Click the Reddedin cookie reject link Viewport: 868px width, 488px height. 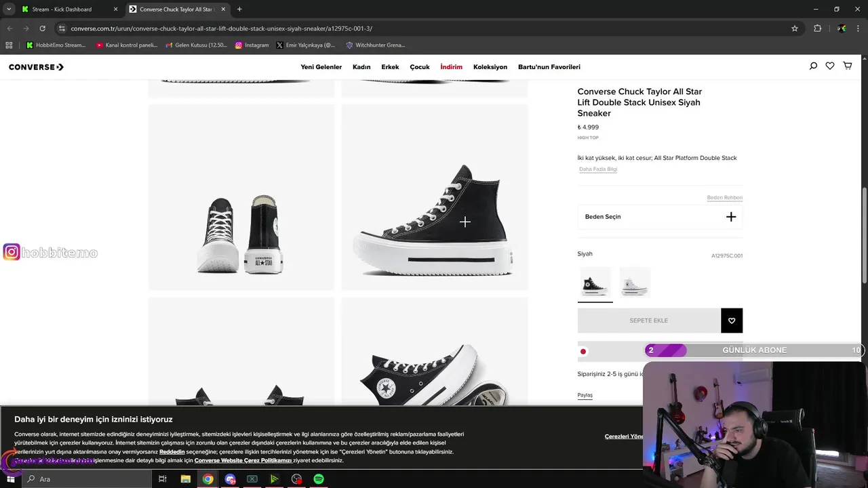click(172, 451)
